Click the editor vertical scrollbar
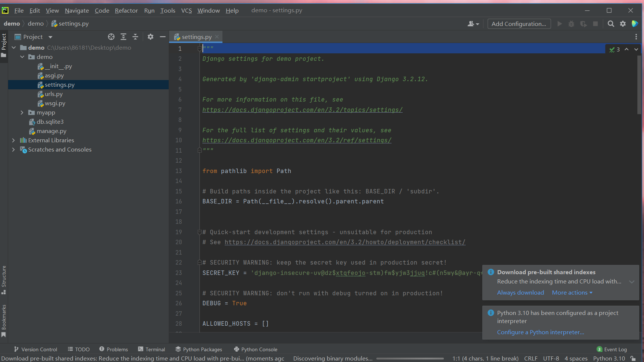Screen dimensions: 644x362 [639, 85]
